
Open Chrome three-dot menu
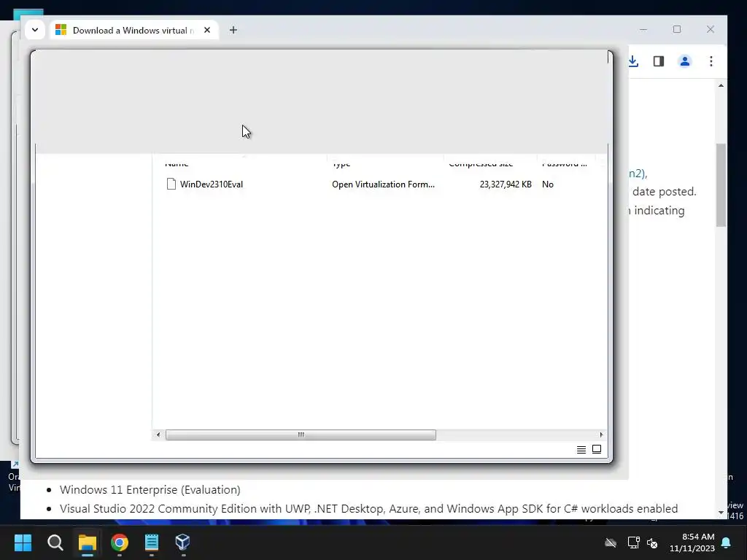[x=711, y=61]
